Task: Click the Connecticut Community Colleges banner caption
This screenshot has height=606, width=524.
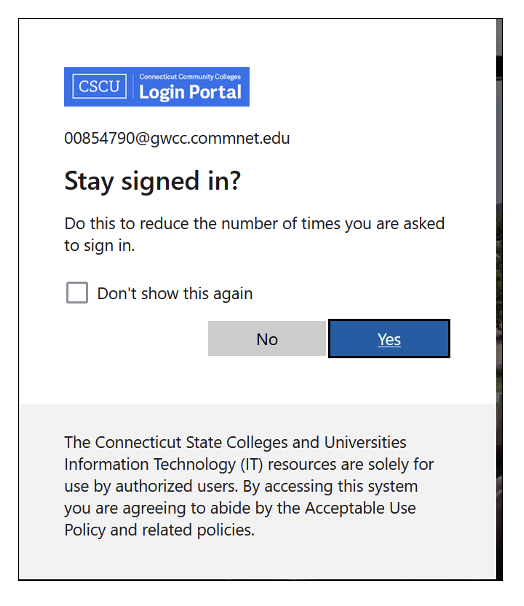Action: [x=190, y=77]
